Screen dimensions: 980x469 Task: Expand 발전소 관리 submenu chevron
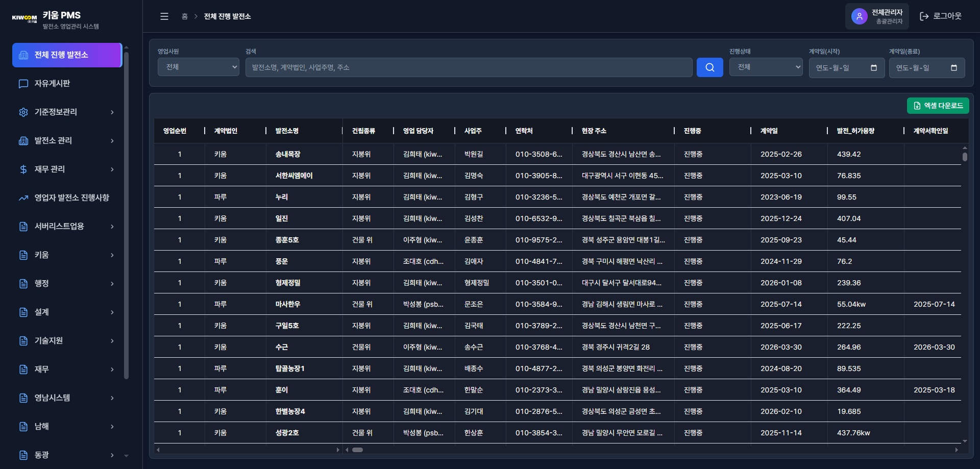[x=112, y=141]
